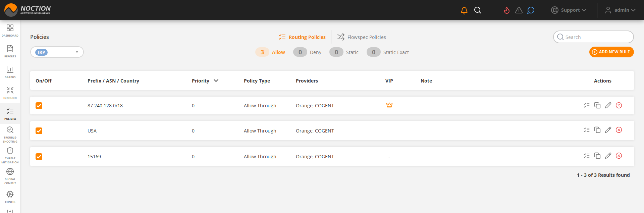
Task: Switch to the Flowspec Policies tab
Action: click(x=362, y=37)
